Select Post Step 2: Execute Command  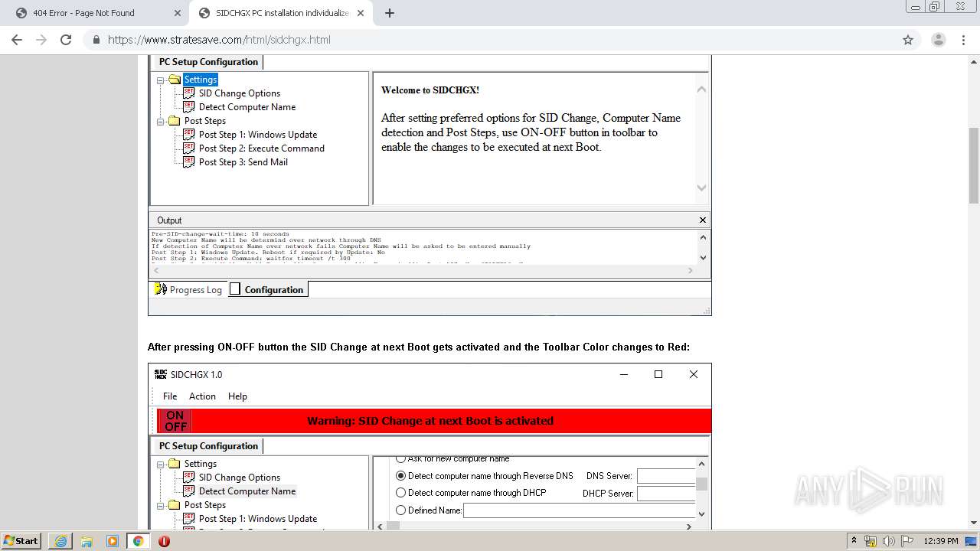pyautogui.click(x=262, y=148)
